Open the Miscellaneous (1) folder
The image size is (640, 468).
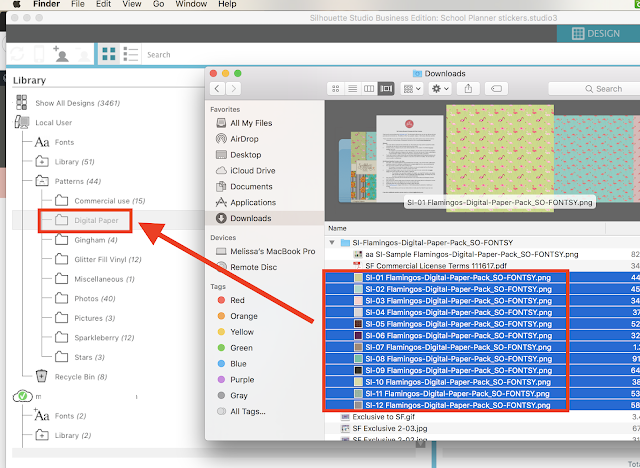tap(104, 279)
